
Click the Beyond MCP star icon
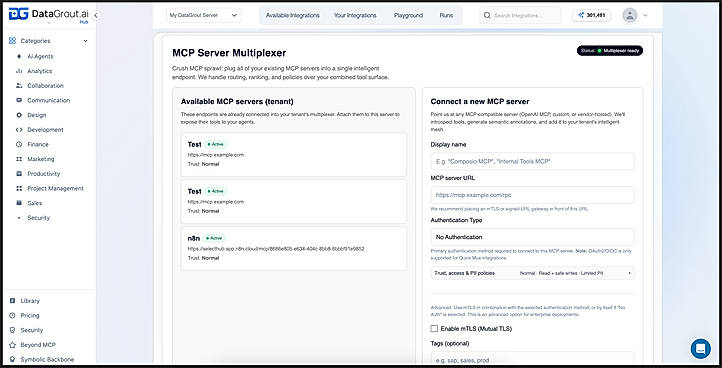(x=12, y=345)
